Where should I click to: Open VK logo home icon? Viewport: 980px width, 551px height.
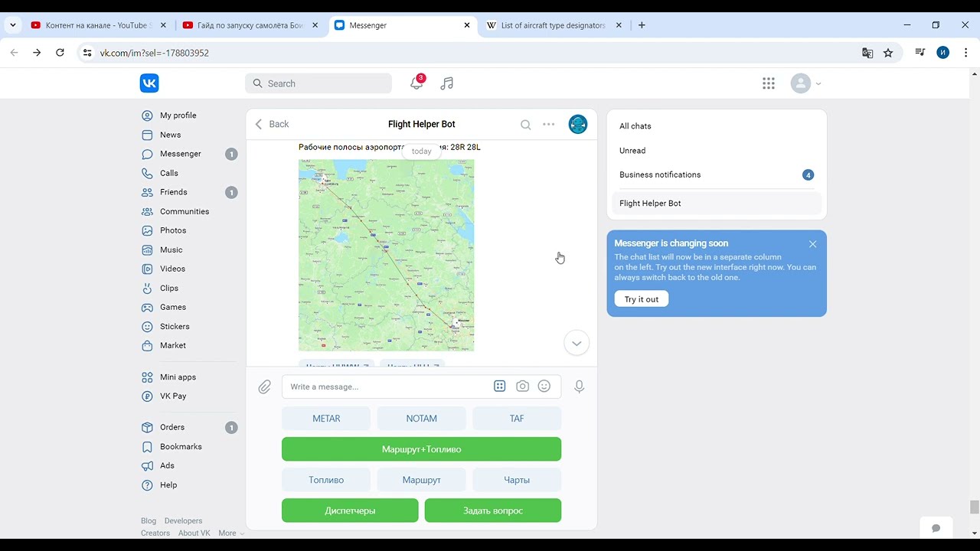click(149, 83)
